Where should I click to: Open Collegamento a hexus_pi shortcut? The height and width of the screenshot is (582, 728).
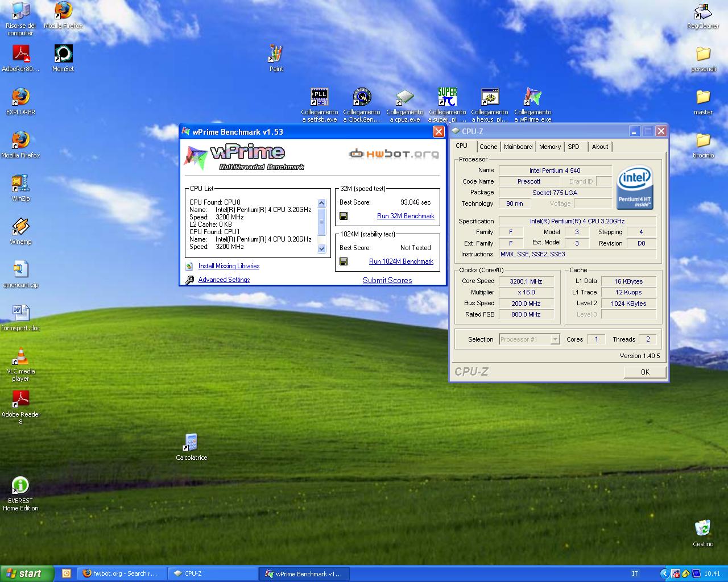point(490,105)
